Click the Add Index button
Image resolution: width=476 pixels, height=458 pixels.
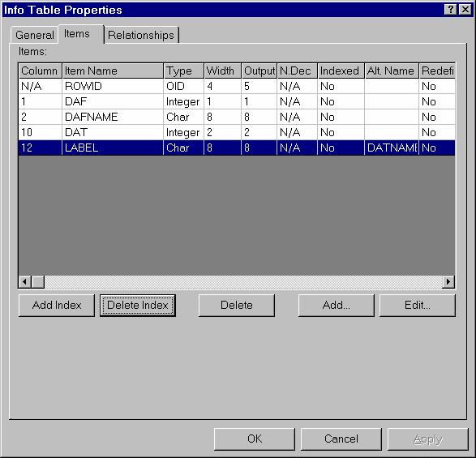[x=57, y=306]
